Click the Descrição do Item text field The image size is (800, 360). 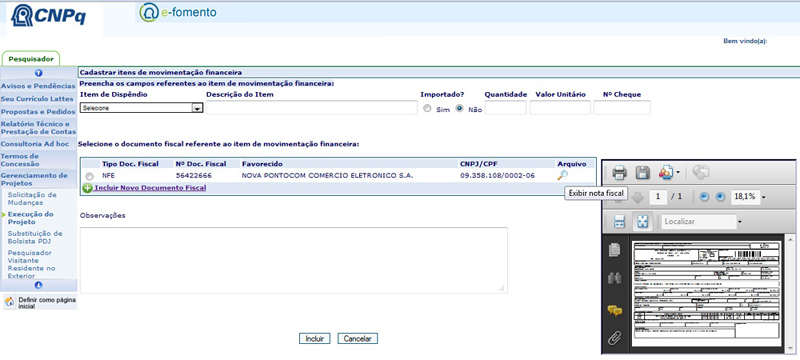coord(312,108)
